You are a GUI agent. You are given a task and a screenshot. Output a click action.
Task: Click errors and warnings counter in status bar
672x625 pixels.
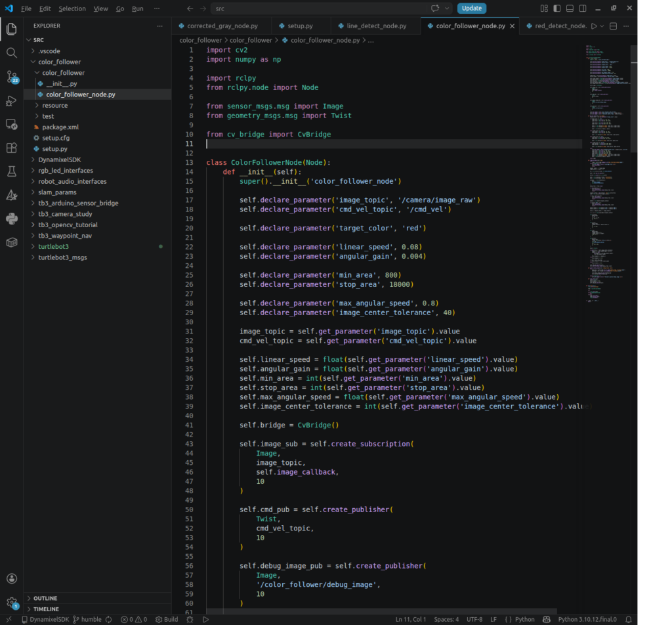134,620
